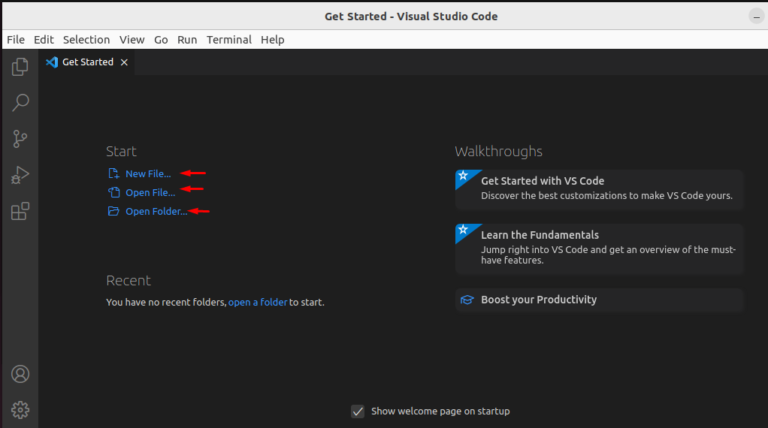Click the 'Get Started - Visual Studio Code' title
Viewport: 768px width, 428px height.
(411, 16)
